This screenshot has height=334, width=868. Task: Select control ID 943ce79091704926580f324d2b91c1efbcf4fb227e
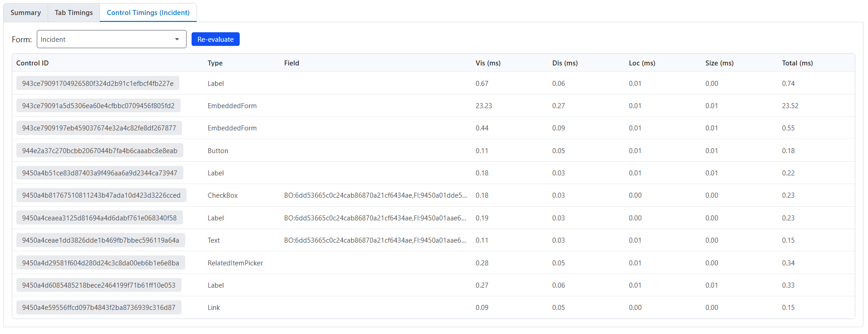point(98,84)
